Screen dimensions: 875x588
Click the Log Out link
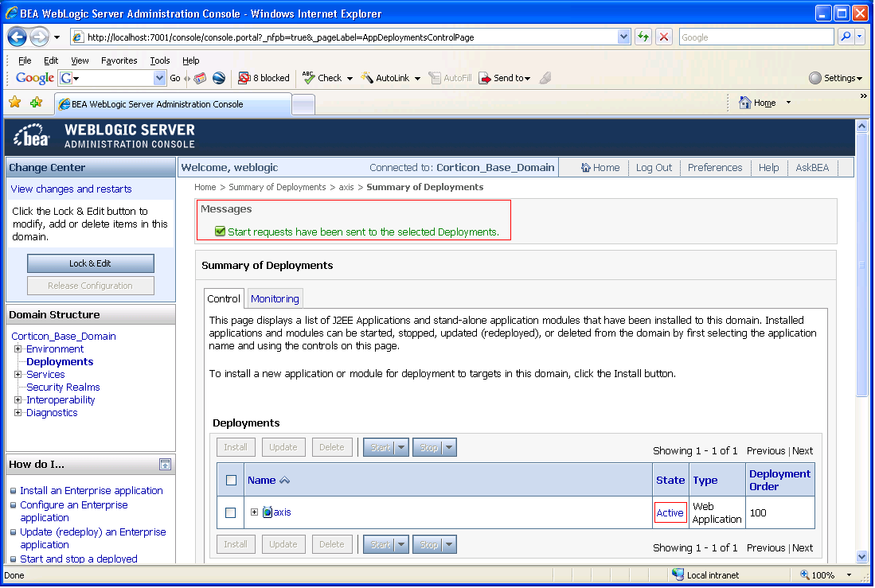tap(654, 167)
